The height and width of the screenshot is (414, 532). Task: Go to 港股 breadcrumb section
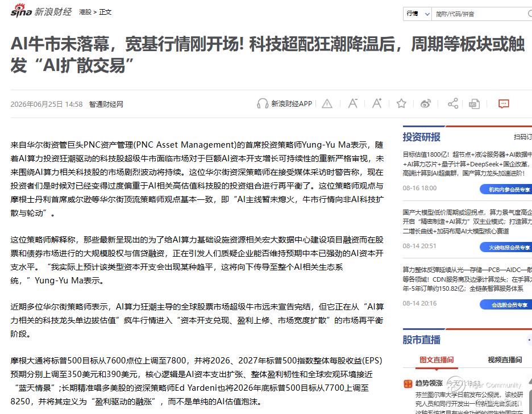coord(85,12)
